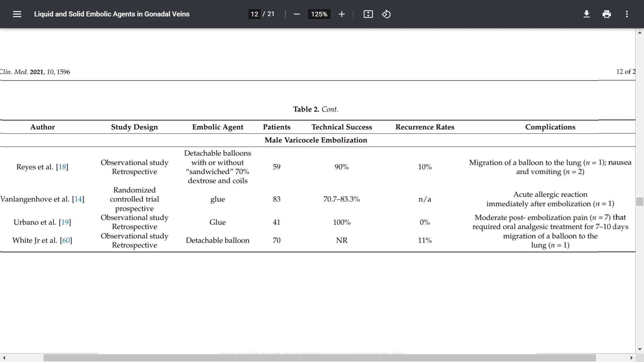The height and width of the screenshot is (362, 644).
Task: Click journal citation '2021, 10, 1596' header
Action: [x=50, y=72]
